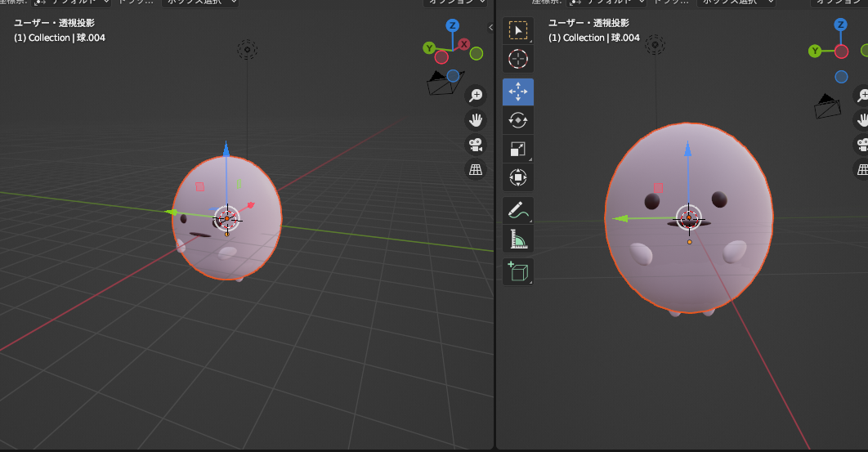Switch perspective/orthographic grid icon in left viewport
The width and height of the screenshot is (868, 452).
(x=476, y=170)
